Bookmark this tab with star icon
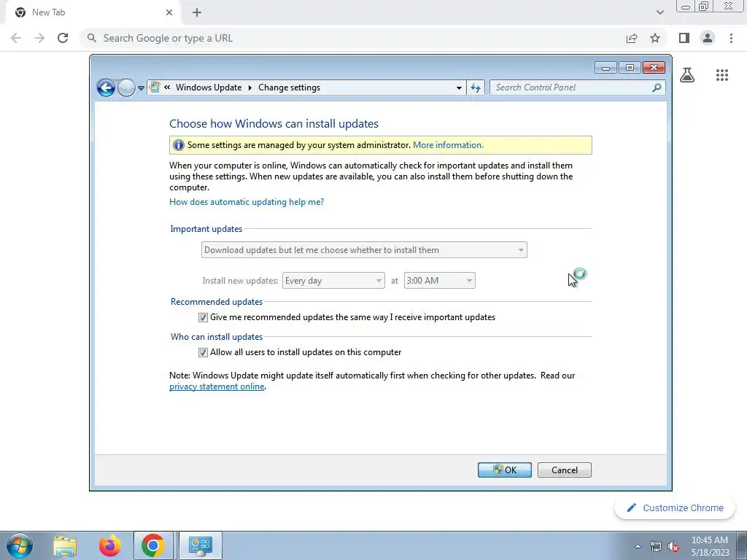This screenshot has height=560, width=747. click(655, 38)
